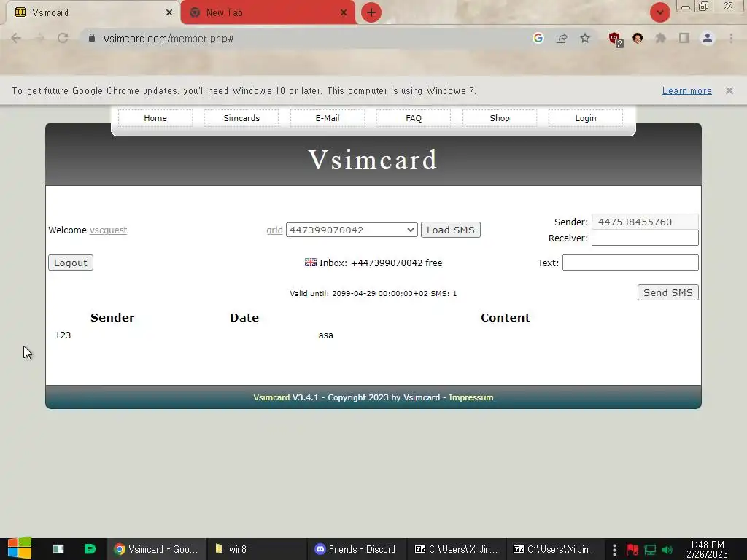Open the white window taskbar icon
The width and height of the screenshot is (747, 560).
pyautogui.click(x=58, y=549)
